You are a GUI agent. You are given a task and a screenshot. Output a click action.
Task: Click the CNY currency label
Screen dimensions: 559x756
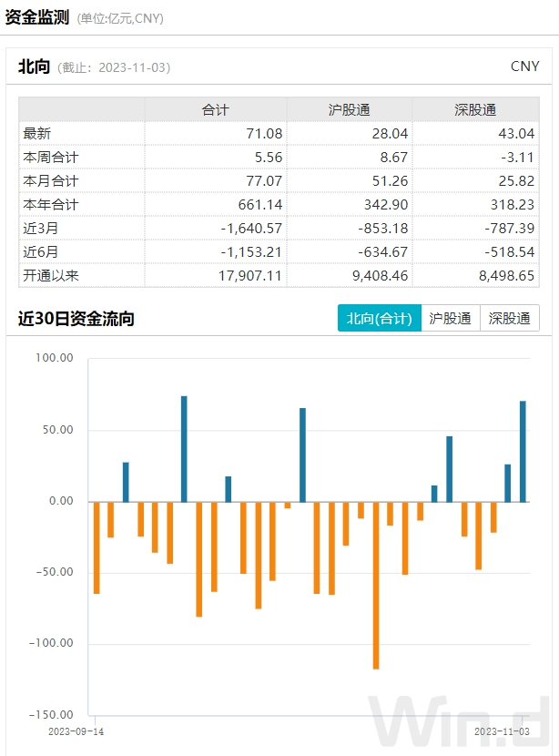[524, 66]
